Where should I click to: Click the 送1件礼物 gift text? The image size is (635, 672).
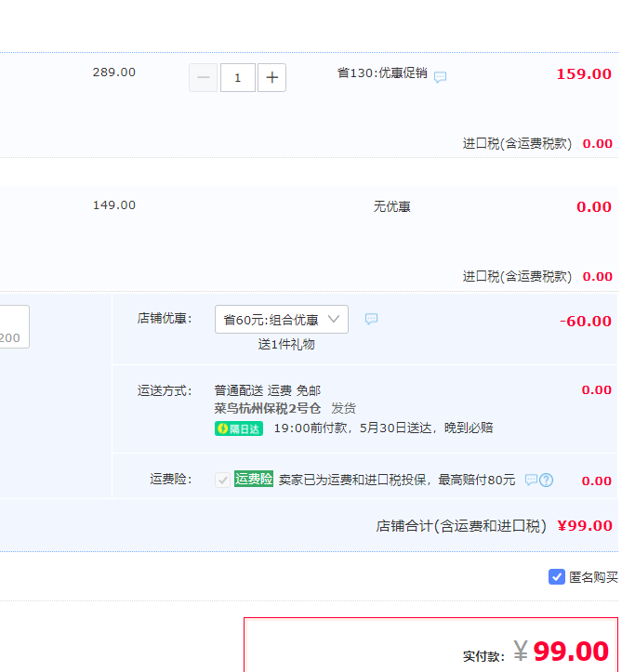pos(286,344)
